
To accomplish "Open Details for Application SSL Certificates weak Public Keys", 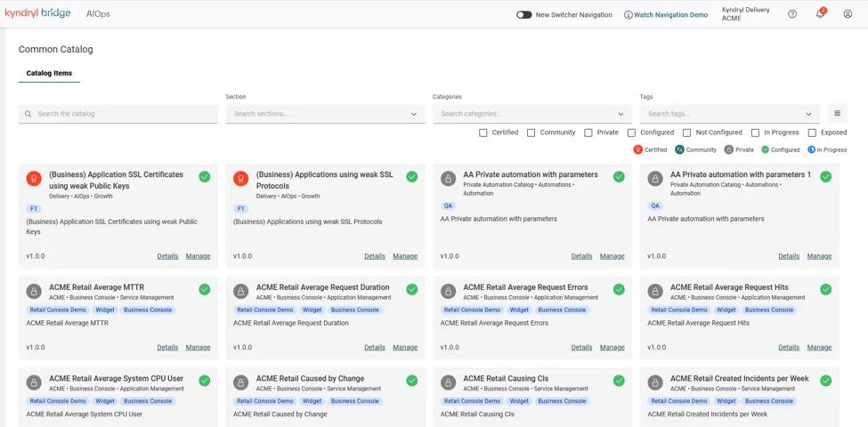I will 167,256.
